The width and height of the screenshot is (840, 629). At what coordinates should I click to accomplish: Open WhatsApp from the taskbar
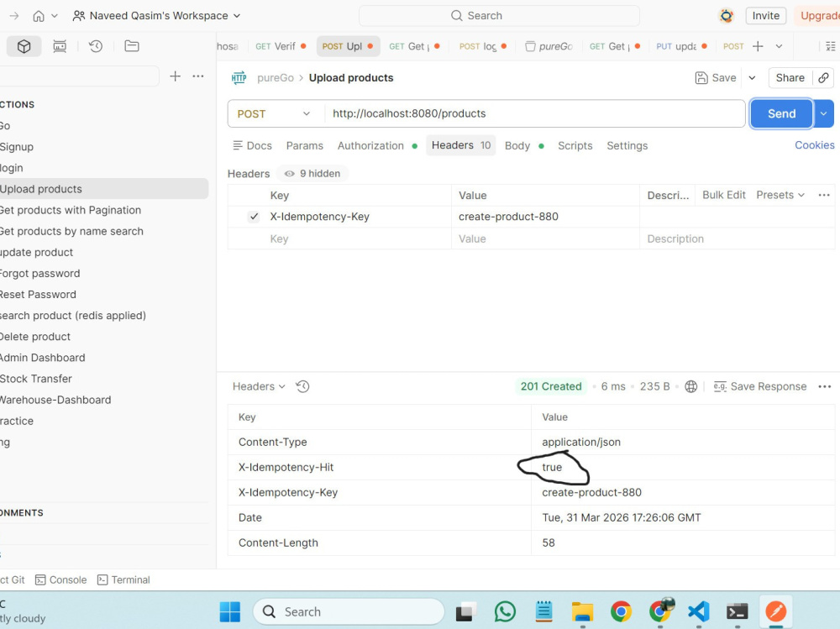[505, 611]
